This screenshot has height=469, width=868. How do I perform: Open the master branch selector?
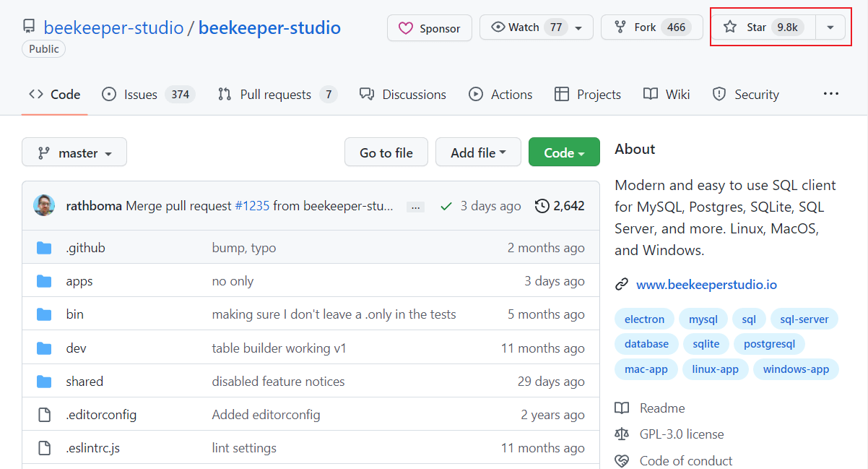[74, 152]
